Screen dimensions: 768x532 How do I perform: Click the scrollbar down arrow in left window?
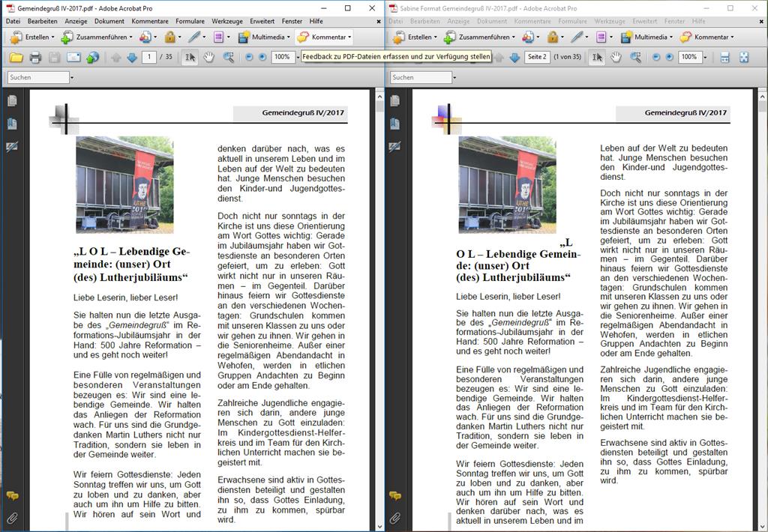tap(379, 526)
